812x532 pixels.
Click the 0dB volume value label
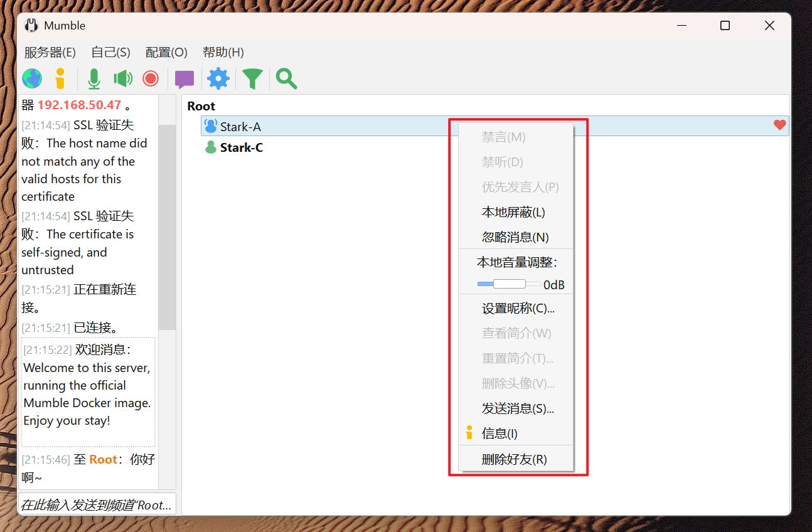(x=554, y=285)
